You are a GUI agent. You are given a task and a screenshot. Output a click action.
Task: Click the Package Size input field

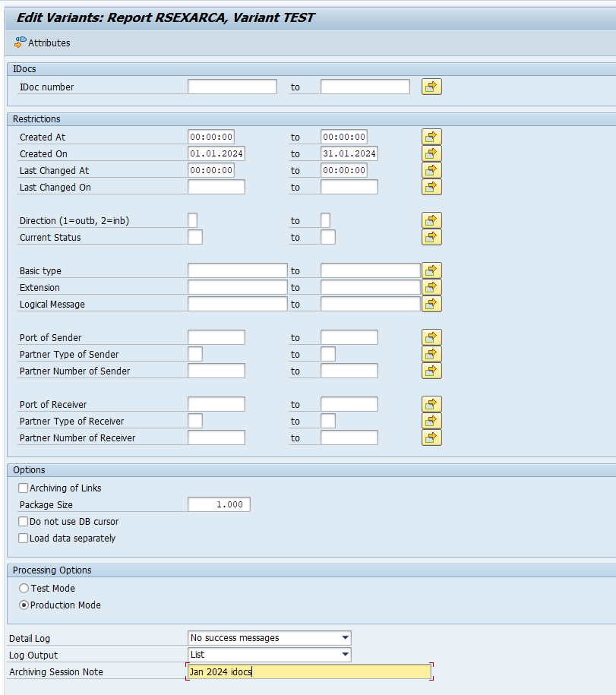tap(219, 504)
